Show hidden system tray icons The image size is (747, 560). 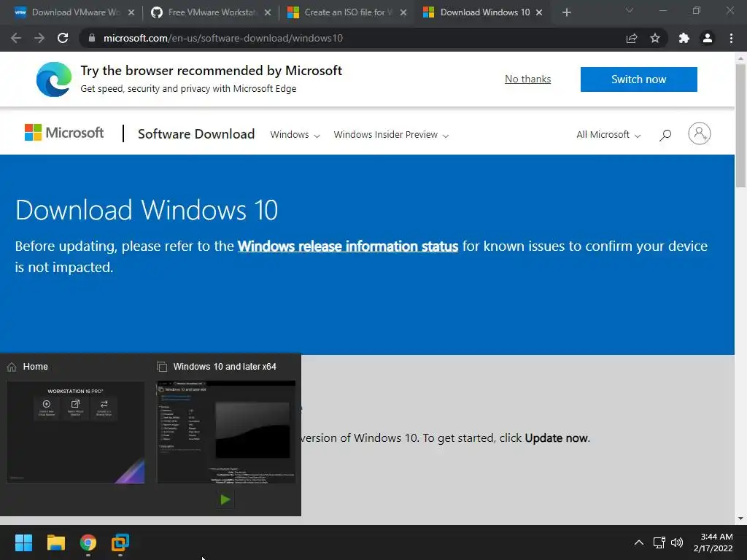639,542
